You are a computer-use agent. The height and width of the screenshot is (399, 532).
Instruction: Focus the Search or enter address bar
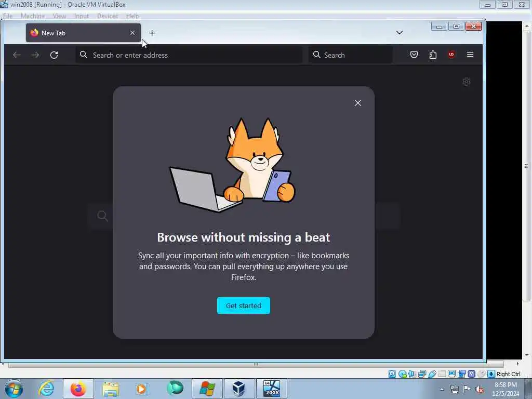(x=189, y=55)
